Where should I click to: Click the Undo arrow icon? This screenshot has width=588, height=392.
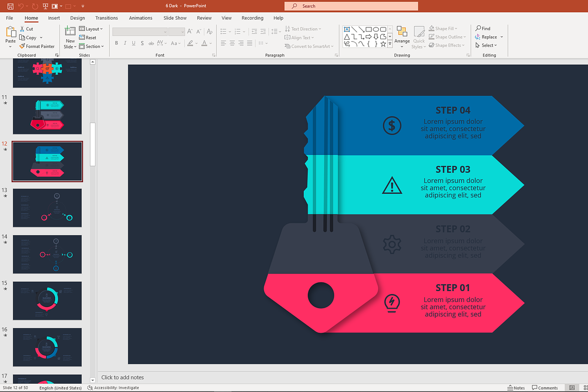(x=21, y=6)
